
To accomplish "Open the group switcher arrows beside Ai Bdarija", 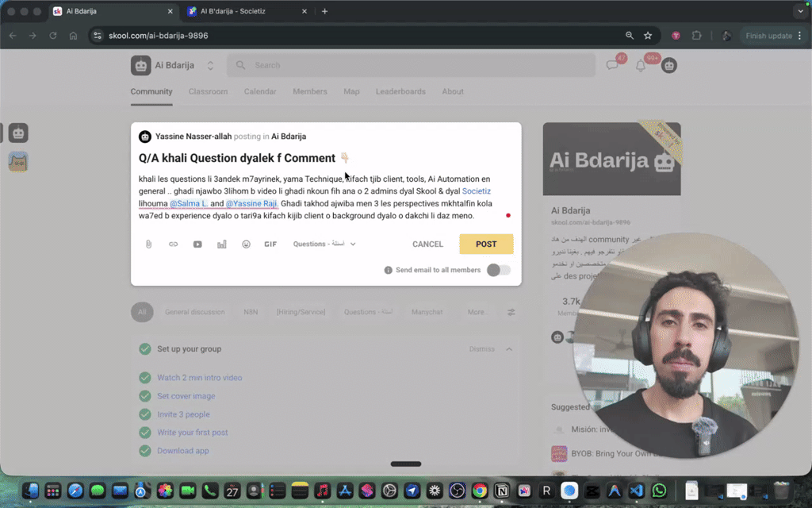I will 210,65.
